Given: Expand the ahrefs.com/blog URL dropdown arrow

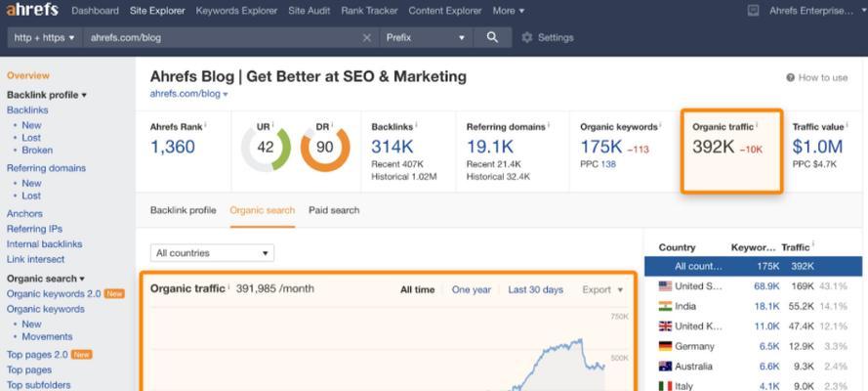Looking at the screenshot, I should tap(226, 95).
